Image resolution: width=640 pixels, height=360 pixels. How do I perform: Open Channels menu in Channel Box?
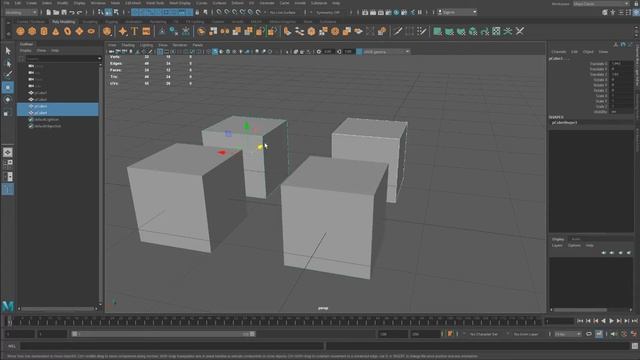[559, 52]
